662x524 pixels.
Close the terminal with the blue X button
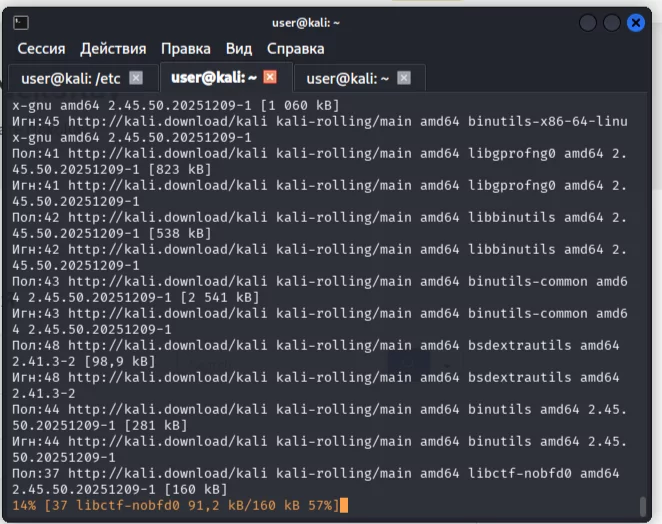tap(636, 22)
